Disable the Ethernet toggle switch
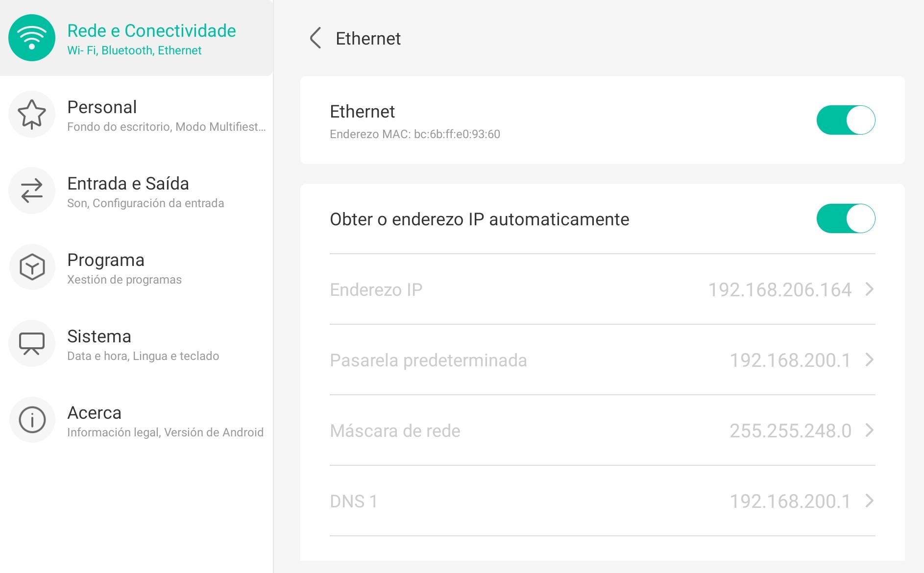924x573 pixels. (846, 120)
